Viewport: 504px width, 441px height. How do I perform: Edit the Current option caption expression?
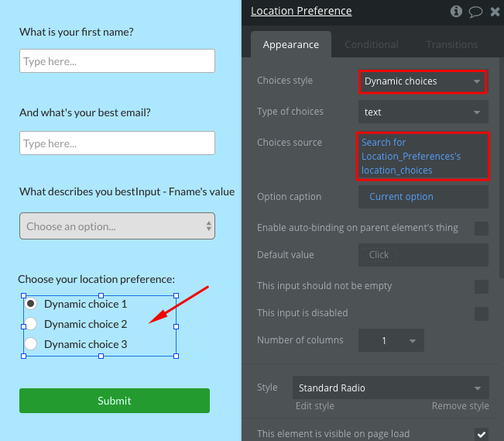pyautogui.click(x=423, y=197)
